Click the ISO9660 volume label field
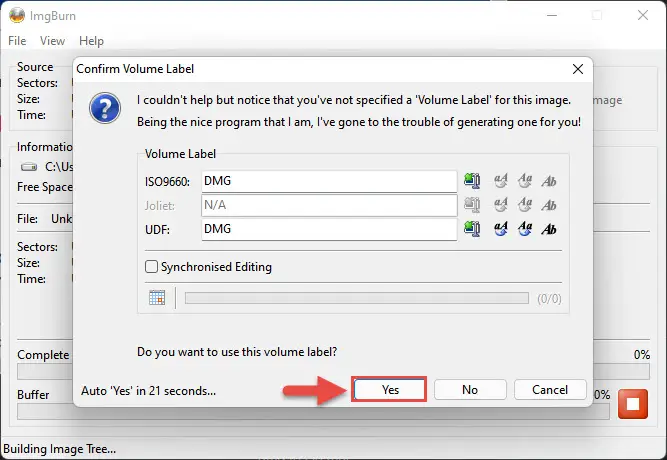This screenshot has width=667, height=460. tap(329, 181)
